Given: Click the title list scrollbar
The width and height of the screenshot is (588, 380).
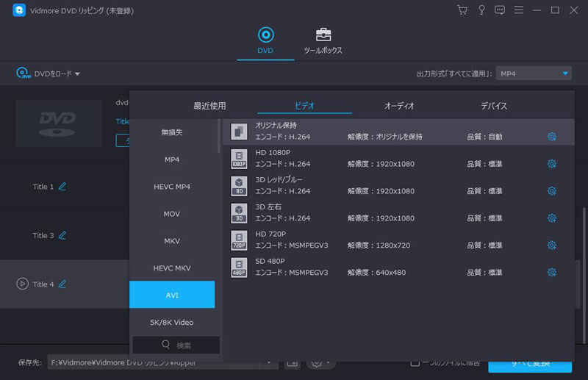Looking at the screenshot, I should tap(584, 276).
